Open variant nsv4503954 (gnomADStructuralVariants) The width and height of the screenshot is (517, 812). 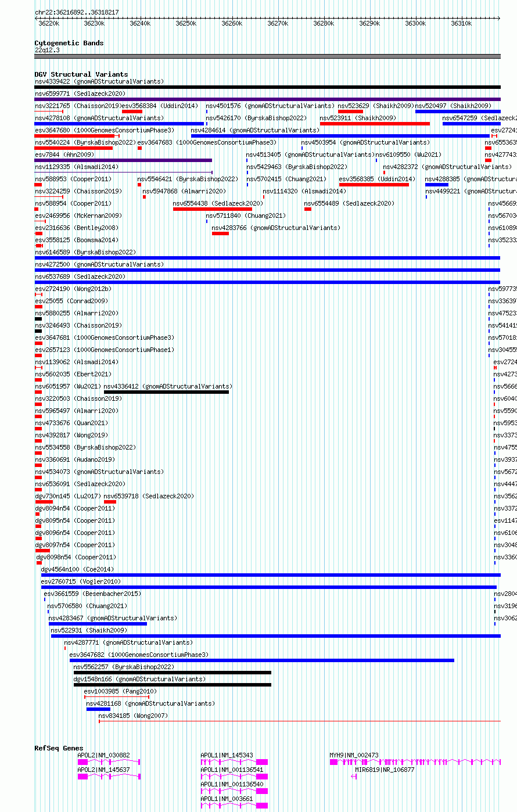(365, 142)
